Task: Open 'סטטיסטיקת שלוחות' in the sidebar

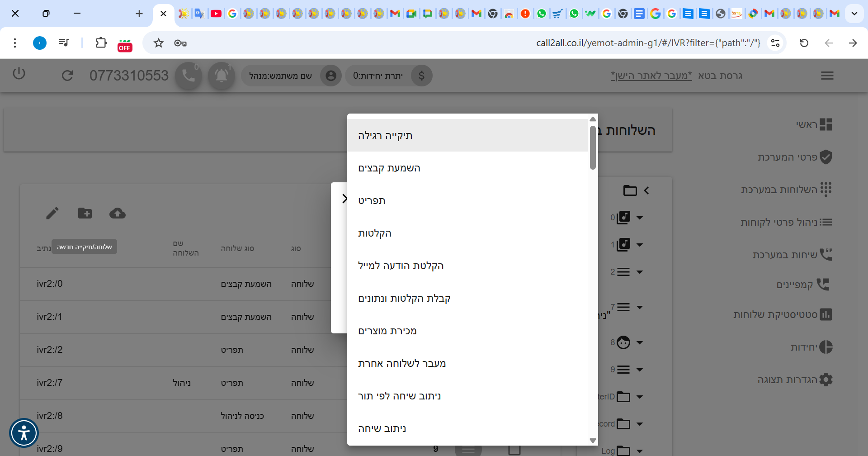Action: 783,314
